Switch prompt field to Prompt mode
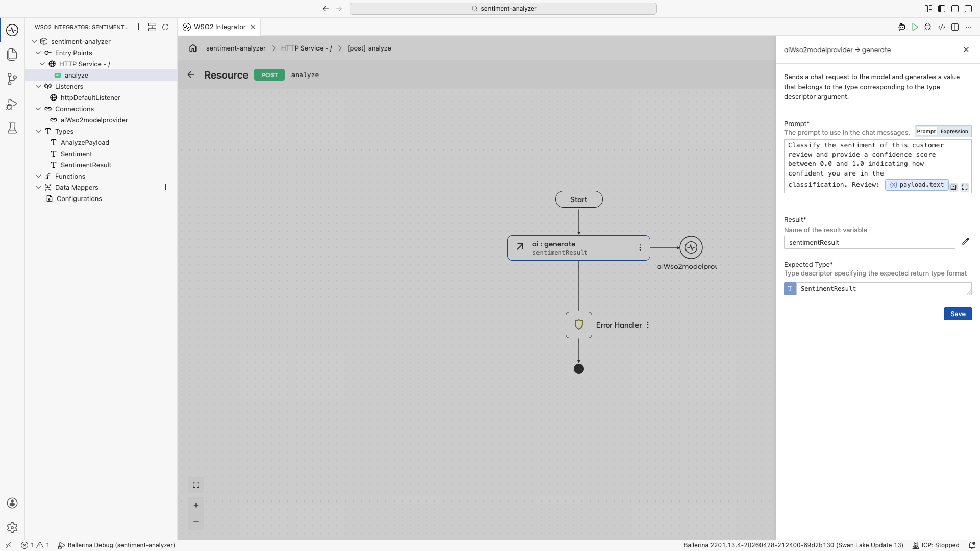Viewport: 980px width, 551px height. pos(926,131)
